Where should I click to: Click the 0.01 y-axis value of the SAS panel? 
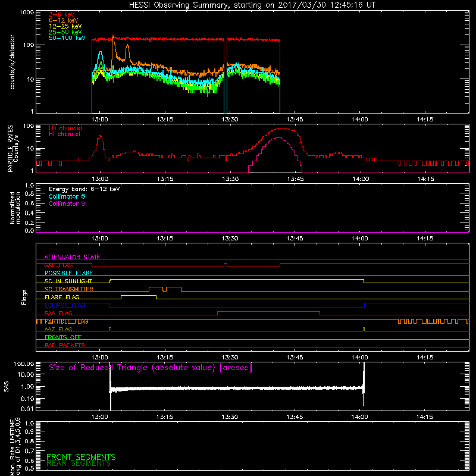pyautogui.click(x=27, y=409)
